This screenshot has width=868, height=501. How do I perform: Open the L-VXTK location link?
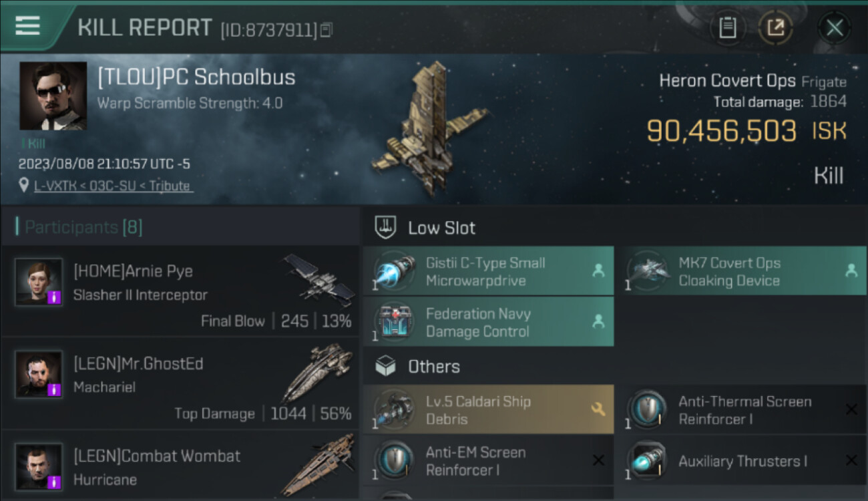point(114,186)
